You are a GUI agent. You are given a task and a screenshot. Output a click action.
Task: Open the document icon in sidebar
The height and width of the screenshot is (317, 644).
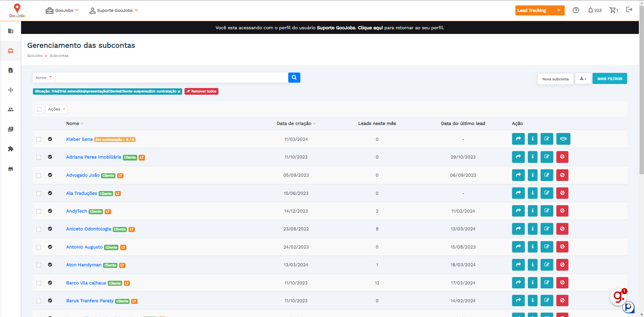pyautogui.click(x=11, y=70)
